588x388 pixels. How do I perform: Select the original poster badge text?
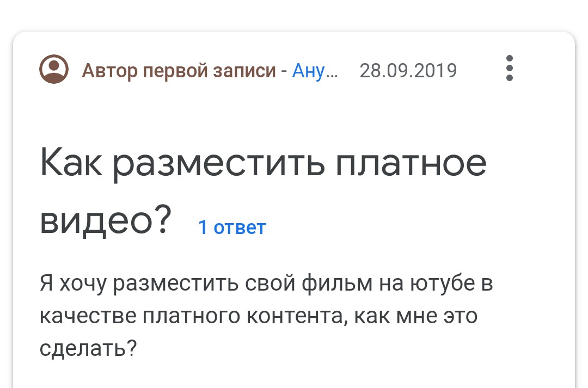pos(179,71)
